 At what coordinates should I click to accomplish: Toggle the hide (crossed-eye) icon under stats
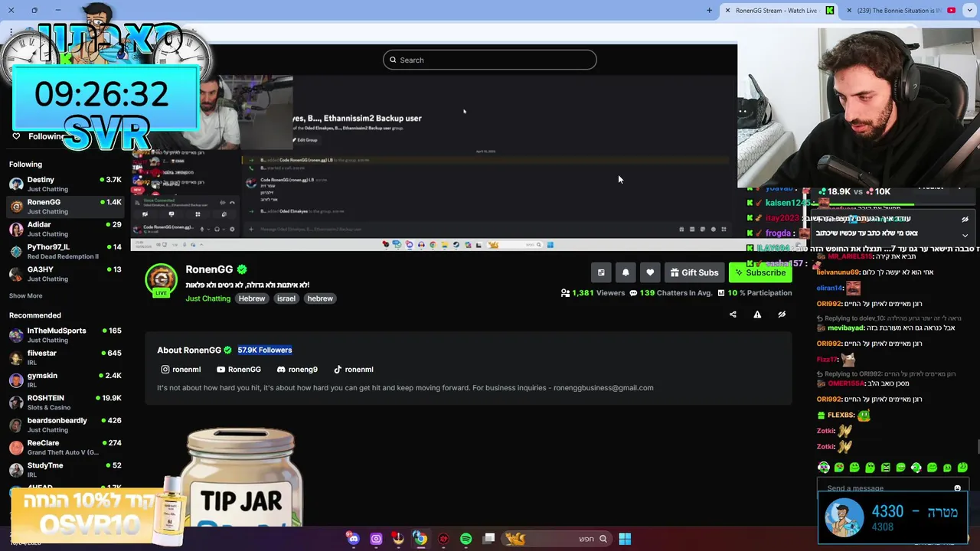pos(782,315)
